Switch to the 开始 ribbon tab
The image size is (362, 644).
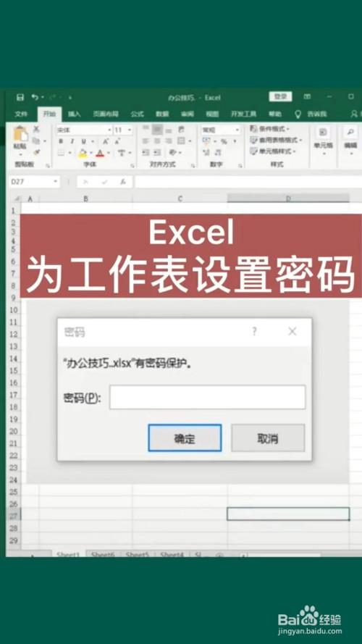tap(49, 114)
